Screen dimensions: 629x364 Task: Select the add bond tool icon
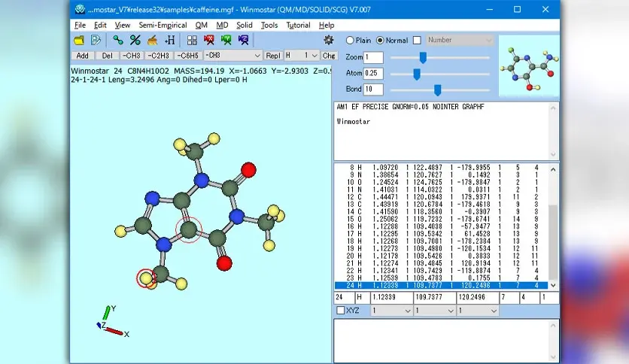click(x=118, y=40)
